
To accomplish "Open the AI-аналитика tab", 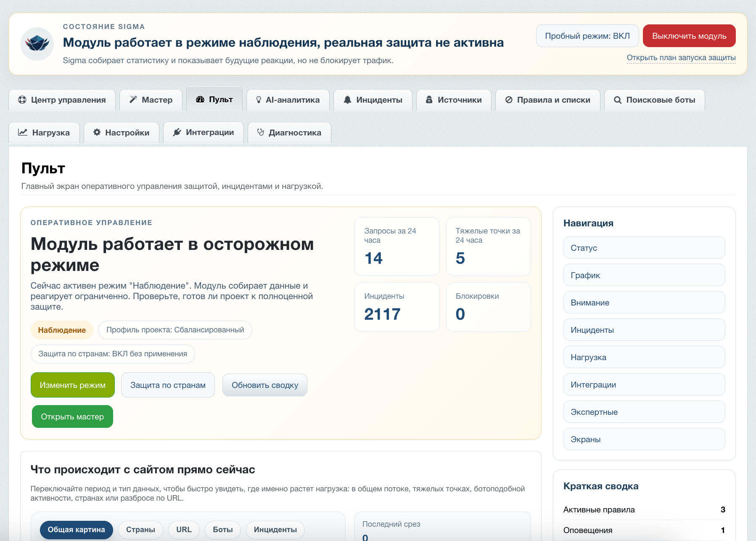I will pyautogui.click(x=288, y=100).
